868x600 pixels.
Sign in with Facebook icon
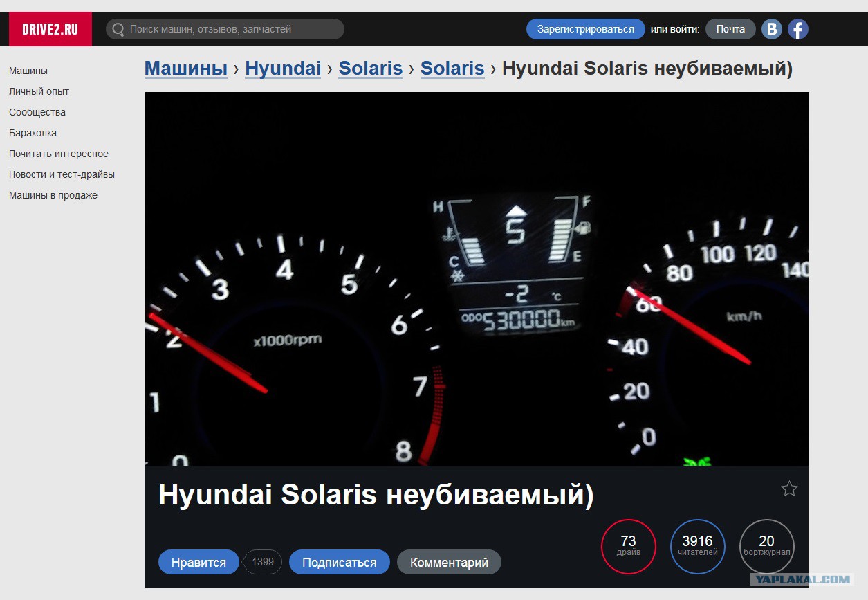(x=798, y=29)
